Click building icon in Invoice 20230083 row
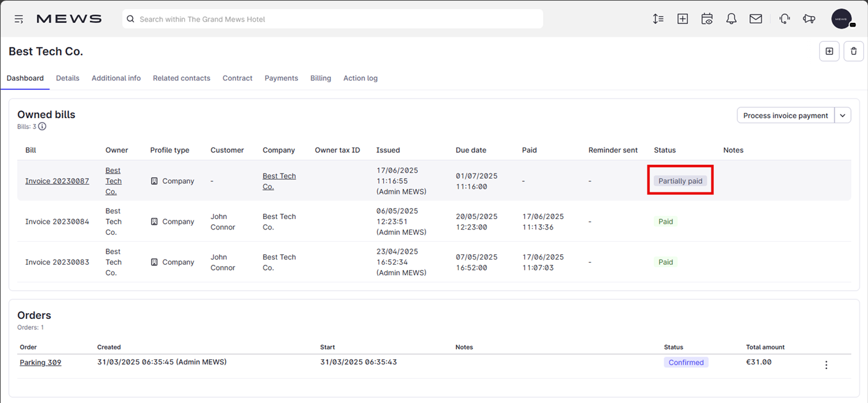Image resolution: width=868 pixels, height=403 pixels. 155,262
